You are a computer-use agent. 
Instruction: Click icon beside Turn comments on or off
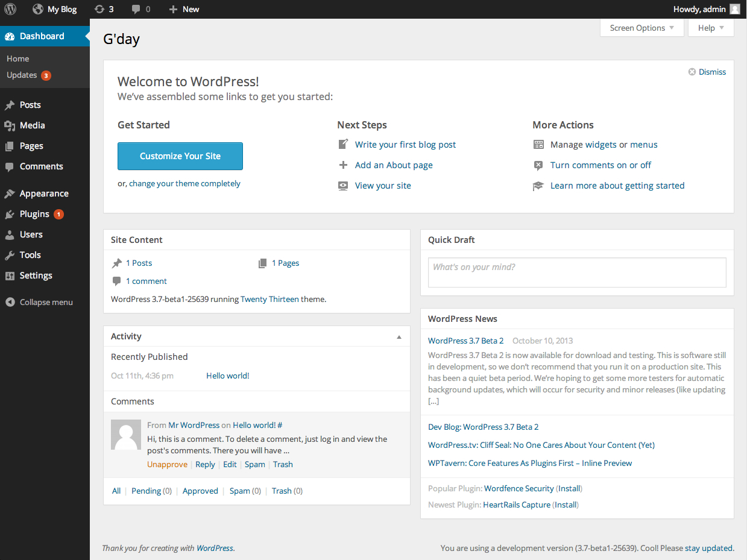tap(538, 165)
